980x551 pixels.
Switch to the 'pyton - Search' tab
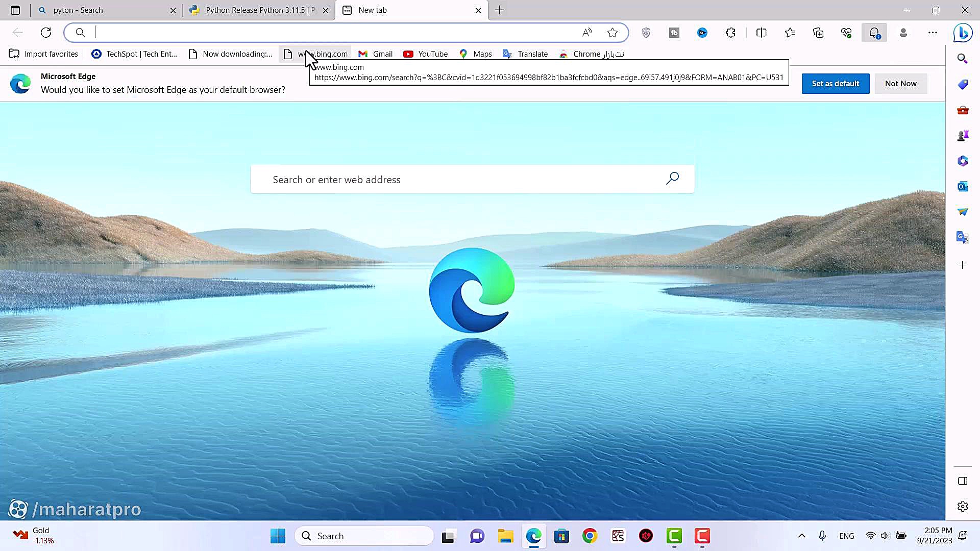tap(107, 10)
